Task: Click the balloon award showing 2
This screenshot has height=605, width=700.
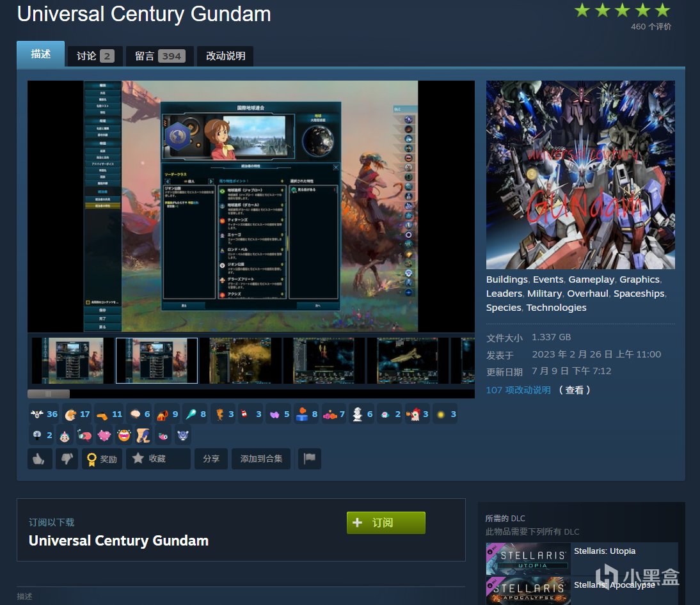Action: [42, 435]
